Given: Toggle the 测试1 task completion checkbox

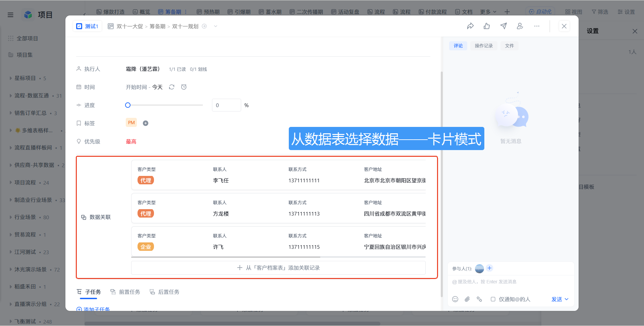Looking at the screenshot, I should click(x=79, y=26).
